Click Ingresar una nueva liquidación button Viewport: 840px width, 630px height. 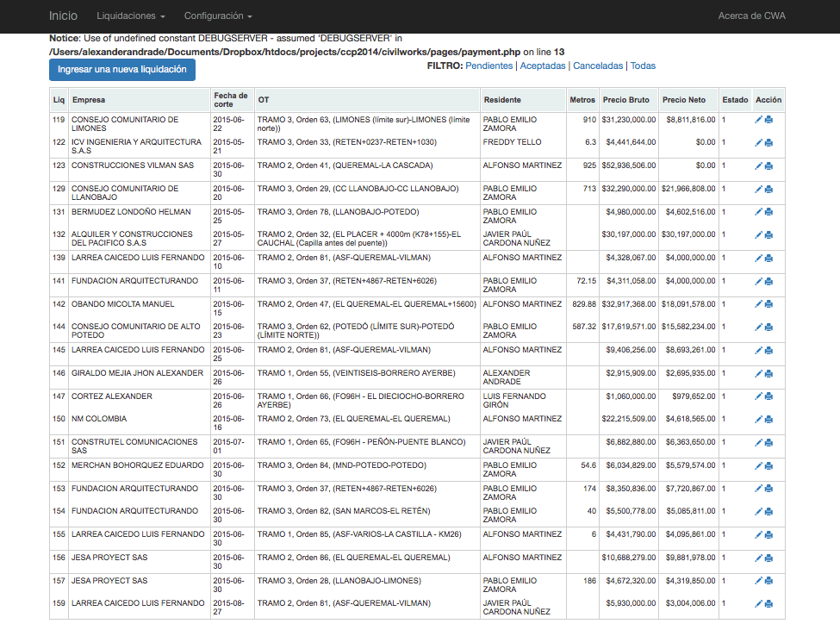[122, 70]
